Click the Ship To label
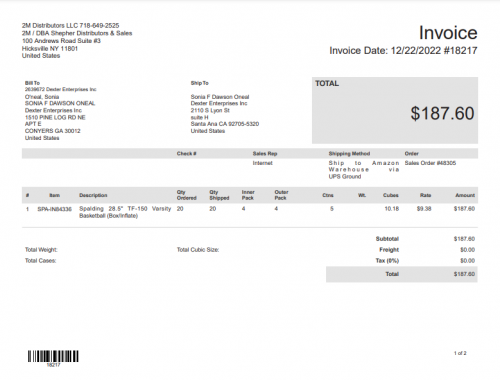500x380 pixels. (200, 83)
